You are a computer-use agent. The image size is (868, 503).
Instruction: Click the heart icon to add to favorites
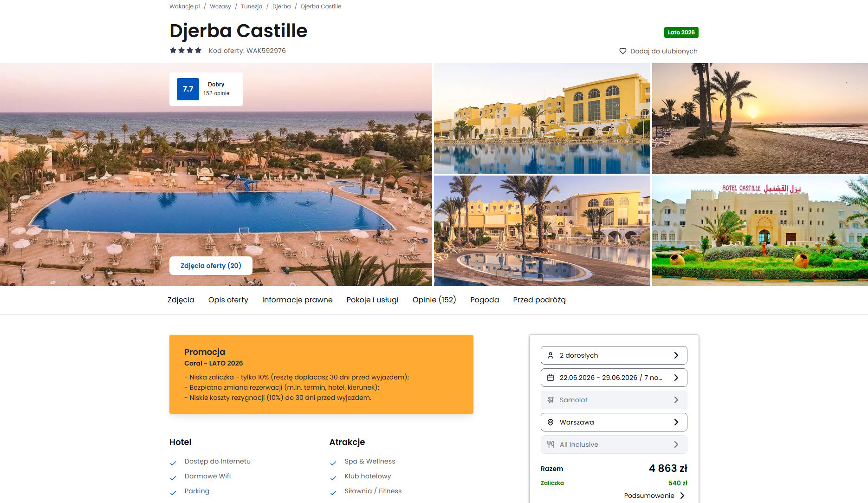(622, 51)
